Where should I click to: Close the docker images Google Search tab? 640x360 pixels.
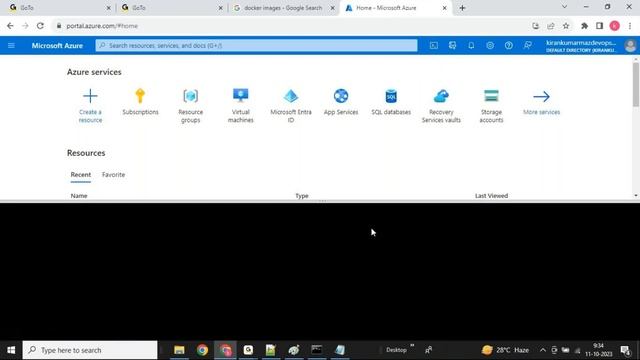click(333, 8)
